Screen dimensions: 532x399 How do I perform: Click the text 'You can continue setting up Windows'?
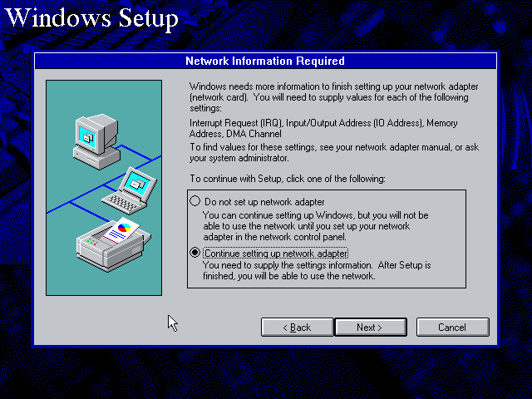pos(278,215)
